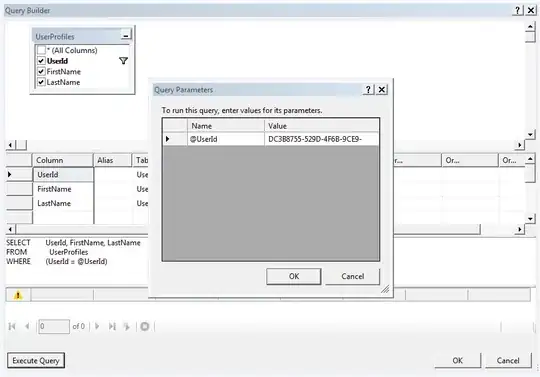Click the Name header in parameters table

[x=226, y=126]
